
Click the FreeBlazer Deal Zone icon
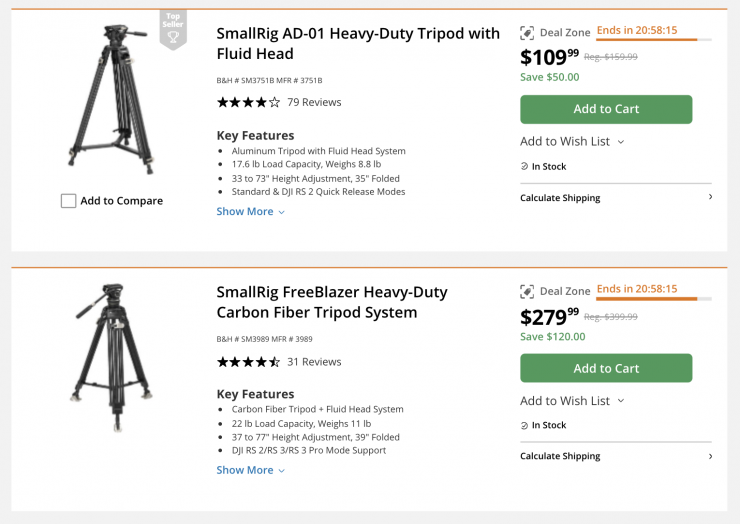point(527,291)
